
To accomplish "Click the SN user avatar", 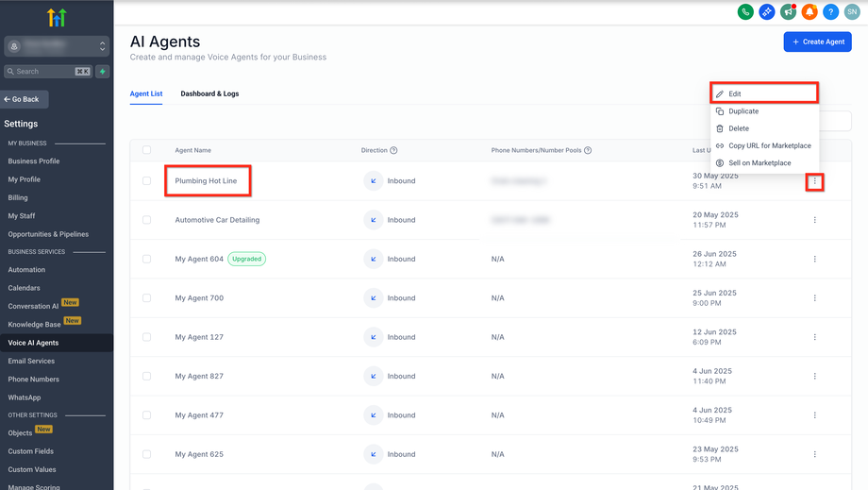I will click(852, 12).
